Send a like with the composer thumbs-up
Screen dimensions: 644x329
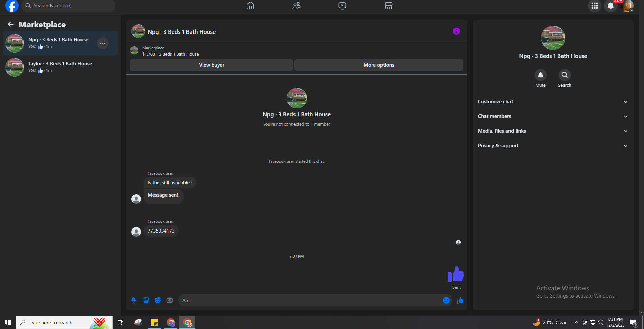pyautogui.click(x=460, y=300)
